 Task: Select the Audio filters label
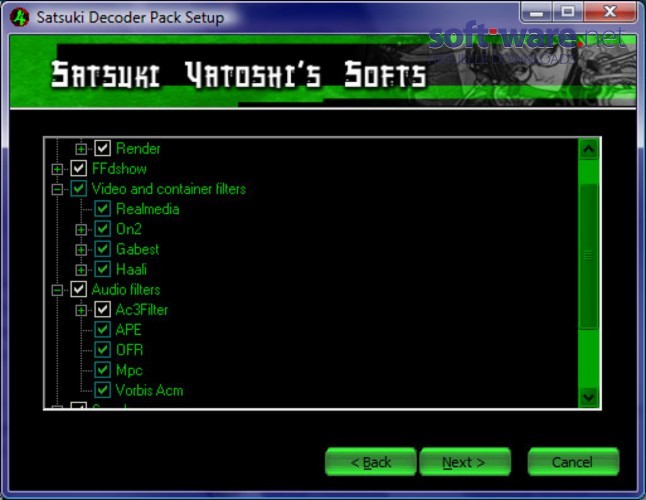[x=126, y=290]
